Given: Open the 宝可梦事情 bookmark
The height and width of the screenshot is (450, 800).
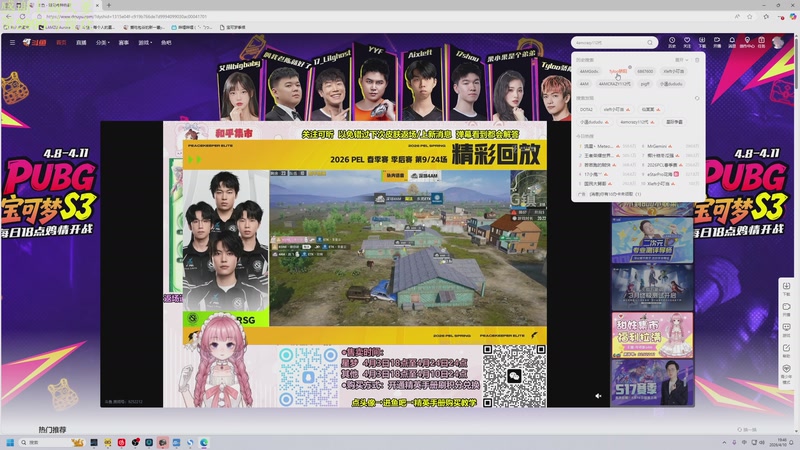Looking at the screenshot, I should [x=233, y=28].
